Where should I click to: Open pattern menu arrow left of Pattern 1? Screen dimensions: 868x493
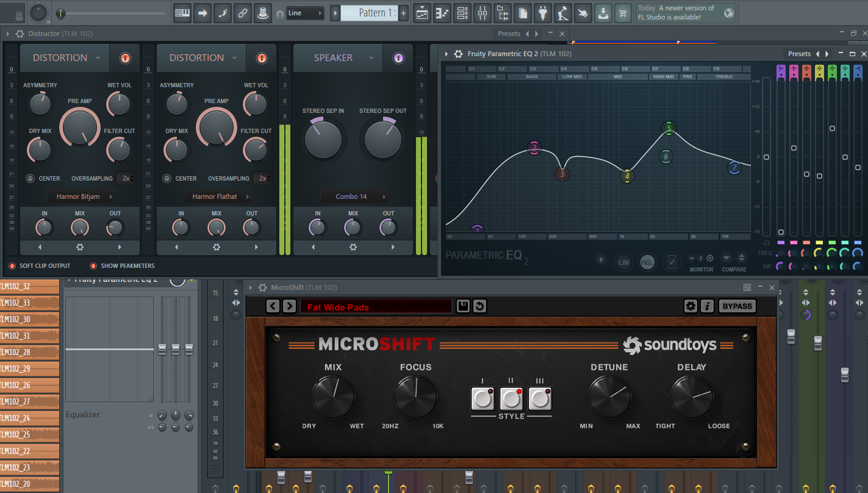click(x=335, y=13)
